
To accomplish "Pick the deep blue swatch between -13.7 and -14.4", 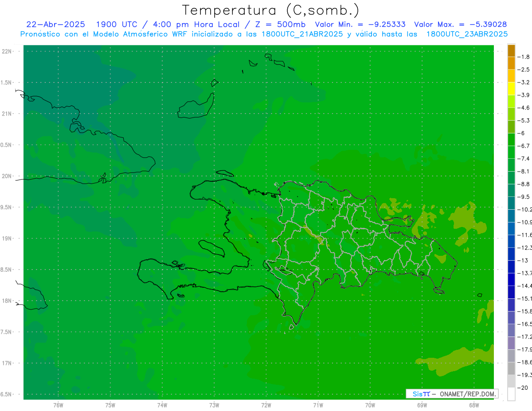I will click(x=511, y=279).
